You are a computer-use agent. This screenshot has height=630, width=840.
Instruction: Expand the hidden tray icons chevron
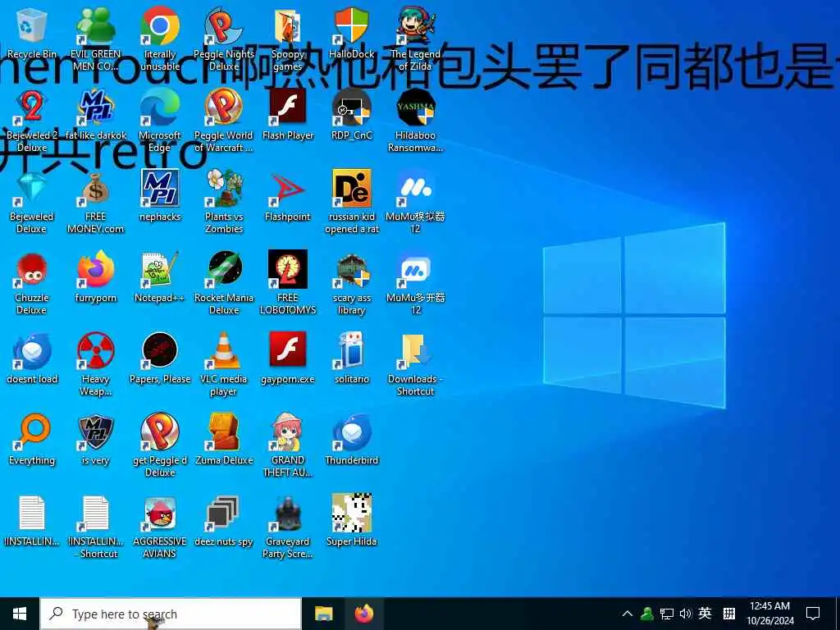point(628,614)
